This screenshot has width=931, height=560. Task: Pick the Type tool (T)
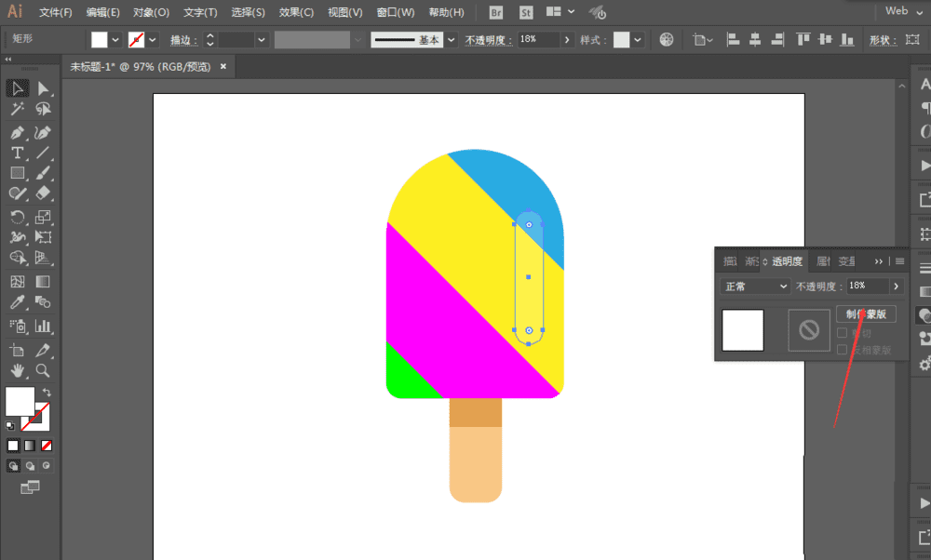17,153
